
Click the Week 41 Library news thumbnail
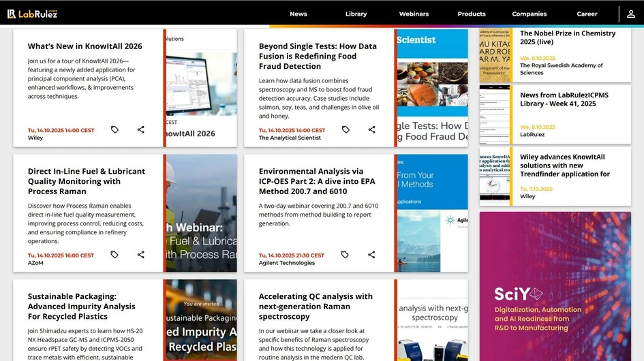point(495,114)
